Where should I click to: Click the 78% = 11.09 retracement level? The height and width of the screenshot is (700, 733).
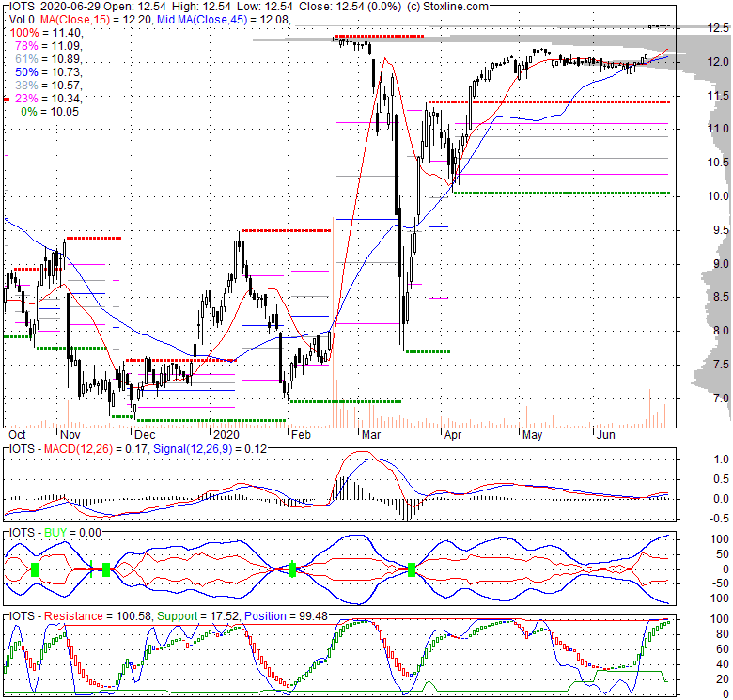(49, 46)
